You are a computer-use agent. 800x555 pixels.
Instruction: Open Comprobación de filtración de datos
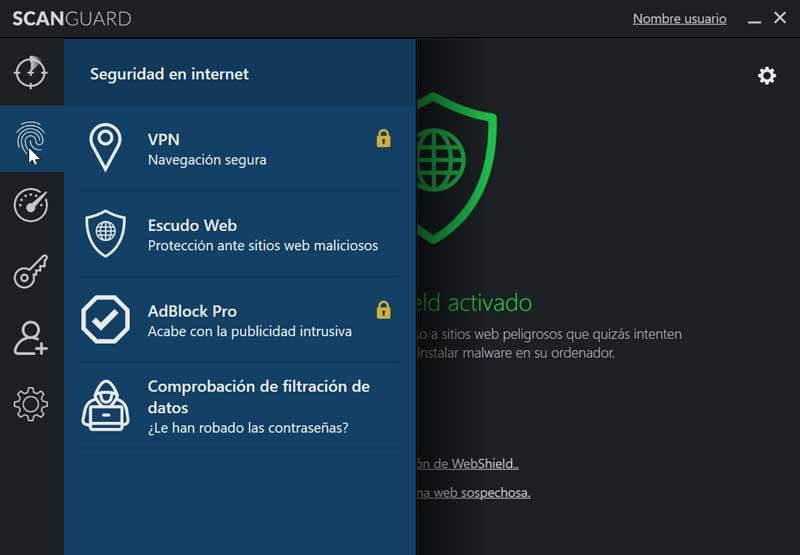coord(240,406)
